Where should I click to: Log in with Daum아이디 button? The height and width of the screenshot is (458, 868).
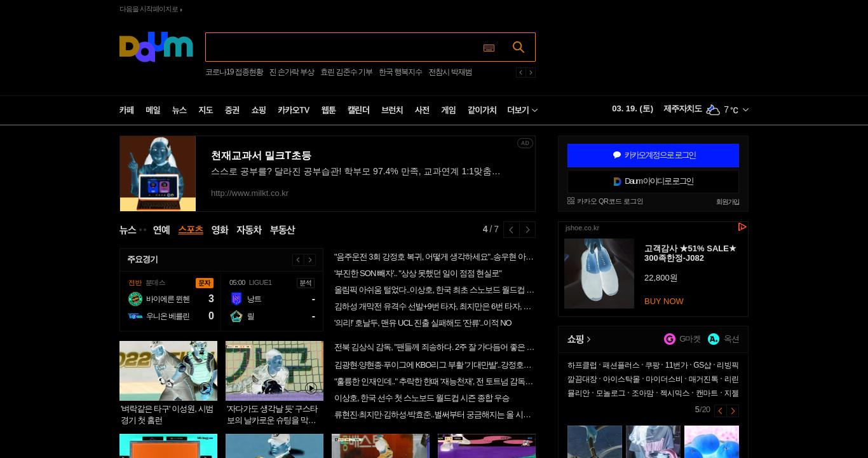(x=653, y=181)
